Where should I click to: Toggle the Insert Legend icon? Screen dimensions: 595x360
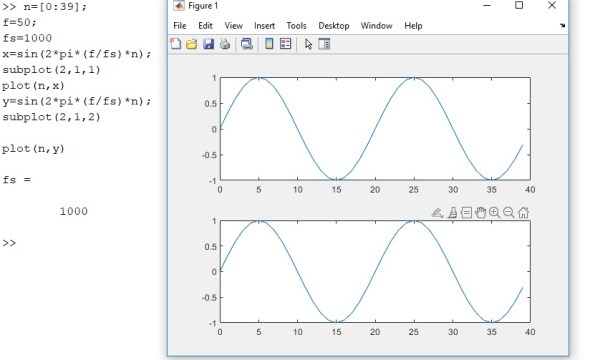point(285,44)
